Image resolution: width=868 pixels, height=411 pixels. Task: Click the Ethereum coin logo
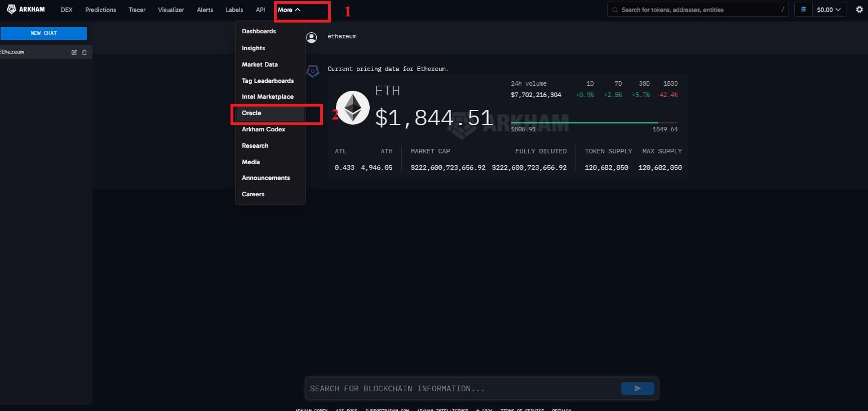(x=353, y=107)
